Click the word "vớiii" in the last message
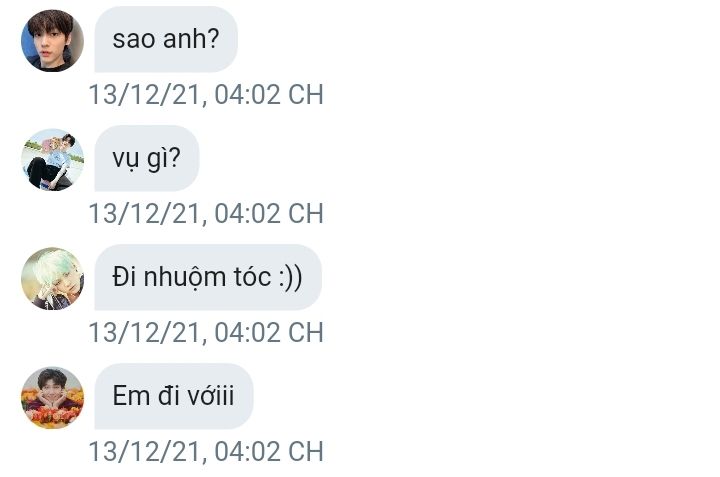The height and width of the screenshot is (477, 720). (x=210, y=396)
